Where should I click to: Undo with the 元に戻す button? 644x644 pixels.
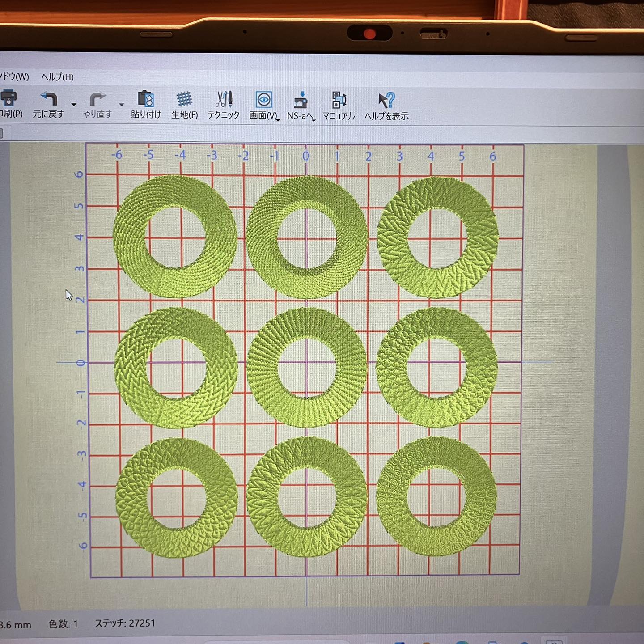click(48, 105)
